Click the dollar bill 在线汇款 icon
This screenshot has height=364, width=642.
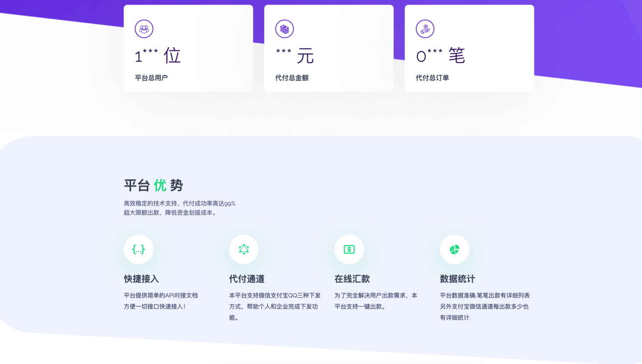[x=349, y=249]
